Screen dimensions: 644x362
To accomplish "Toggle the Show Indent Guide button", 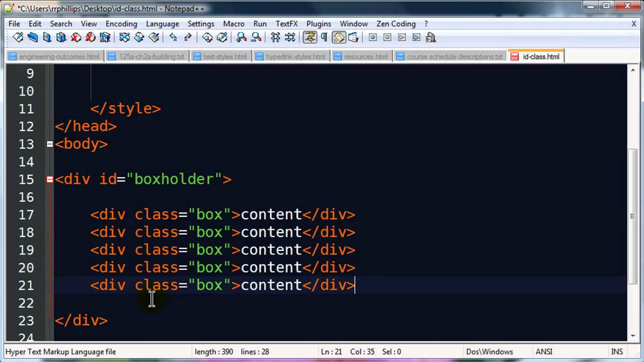I will coord(339,37).
